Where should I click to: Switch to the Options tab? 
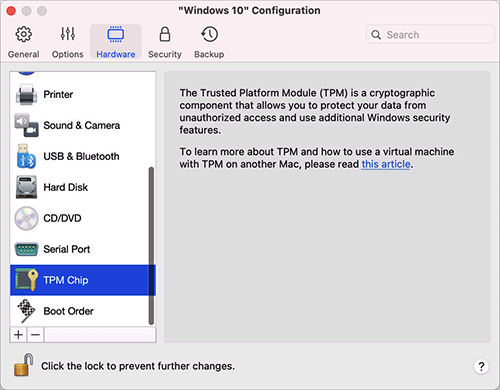click(x=67, y=42)
